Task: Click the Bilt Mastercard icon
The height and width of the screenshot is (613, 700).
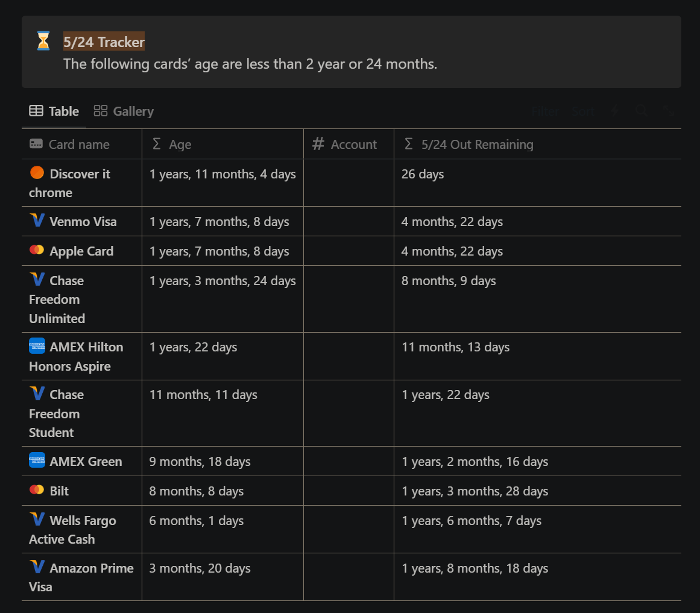Action: (37, 490)
